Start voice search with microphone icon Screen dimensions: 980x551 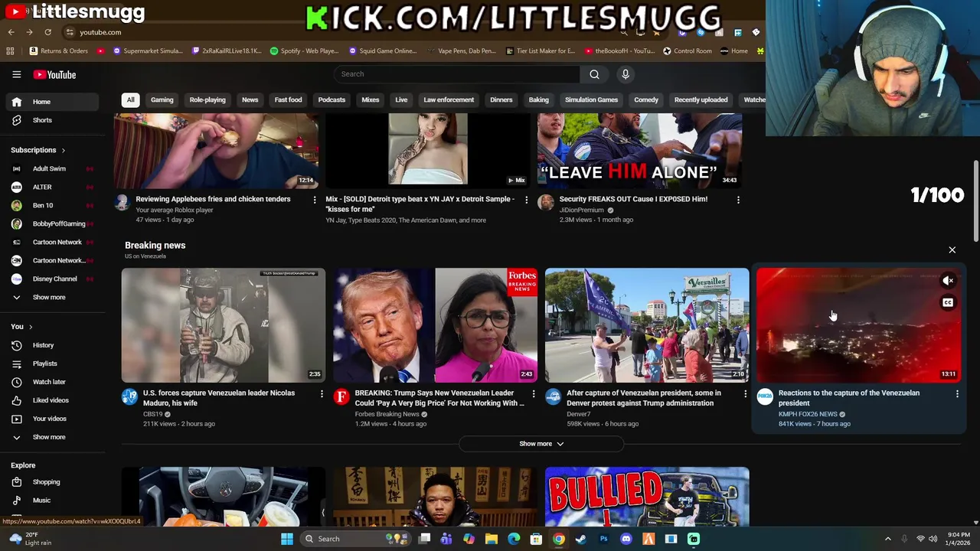[x=626, y=74]
